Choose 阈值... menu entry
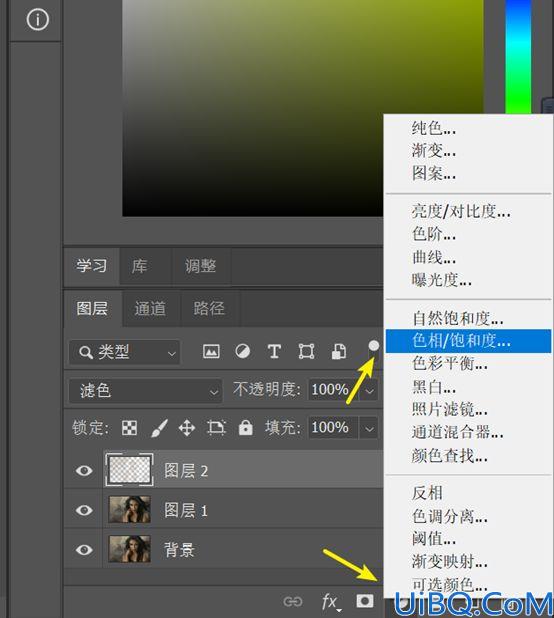The height and width of the screenshot is (618, 554). coord(468,538)
